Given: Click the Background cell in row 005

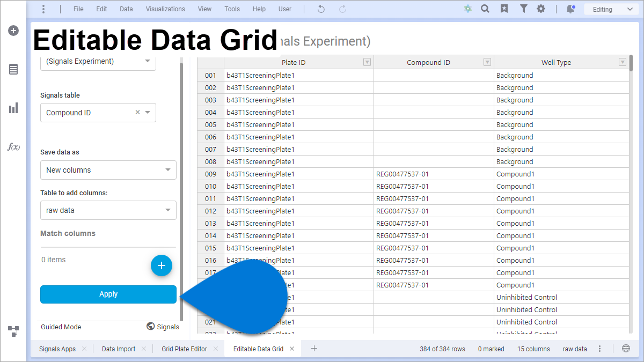Looking at the screenshot, I should [x=561, y=125].
